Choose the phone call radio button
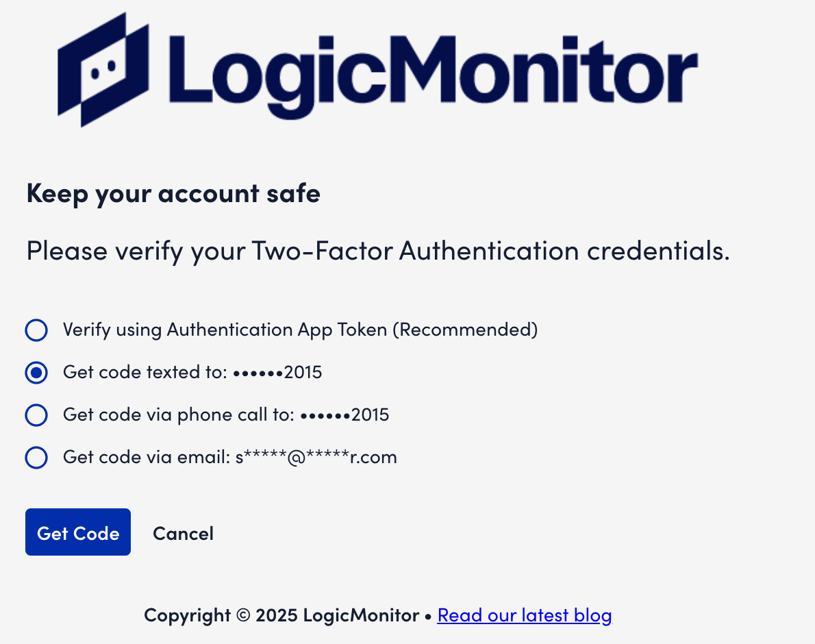This screenshot has width=815, height=644. (36, 415)
